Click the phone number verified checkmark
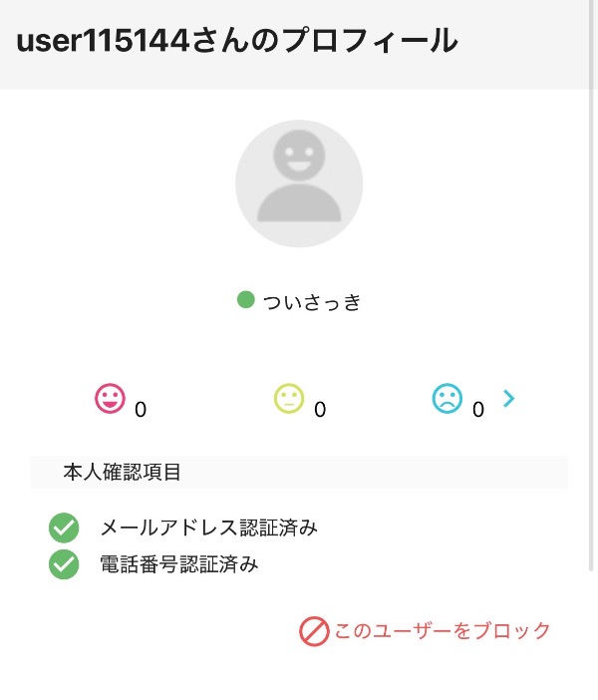 point(64,564)
